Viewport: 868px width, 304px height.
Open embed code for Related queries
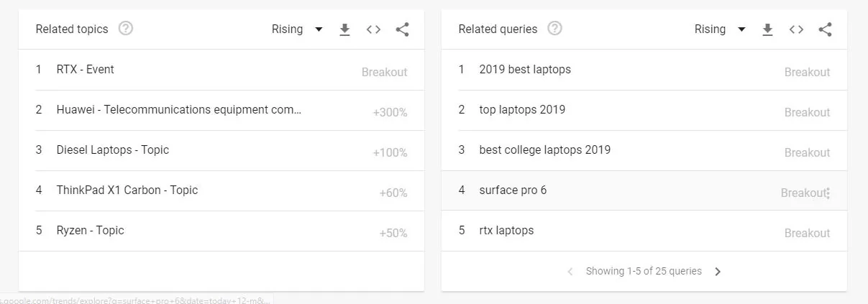[x=796, y=29]
